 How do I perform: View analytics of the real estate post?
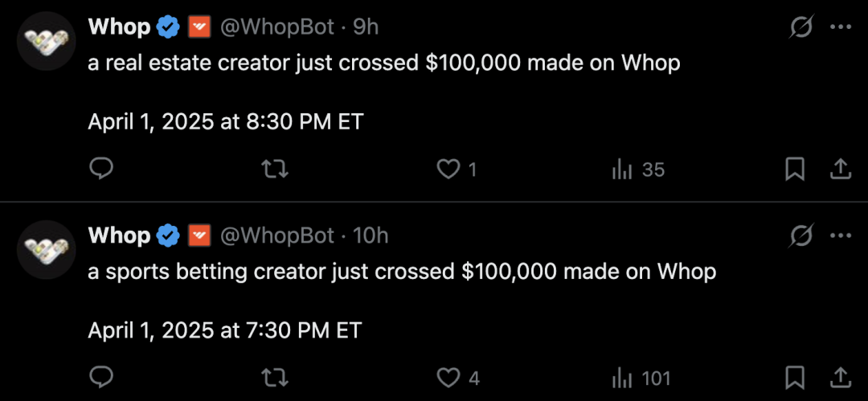click(x=637, y=170)
